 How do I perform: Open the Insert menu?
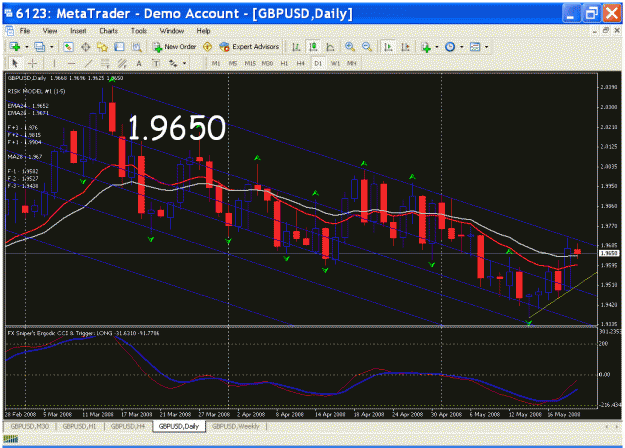point(78,31)
